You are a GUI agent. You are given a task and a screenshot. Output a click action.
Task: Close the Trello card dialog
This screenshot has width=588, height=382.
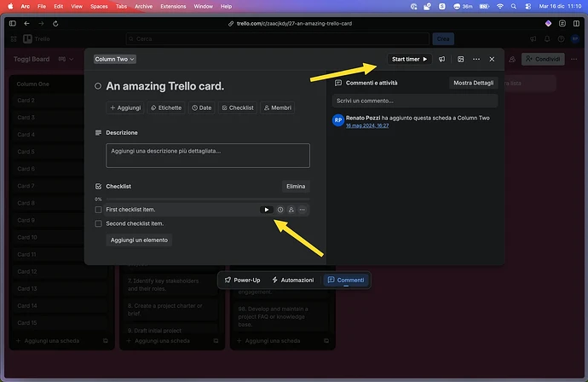[x=492, y=60]
